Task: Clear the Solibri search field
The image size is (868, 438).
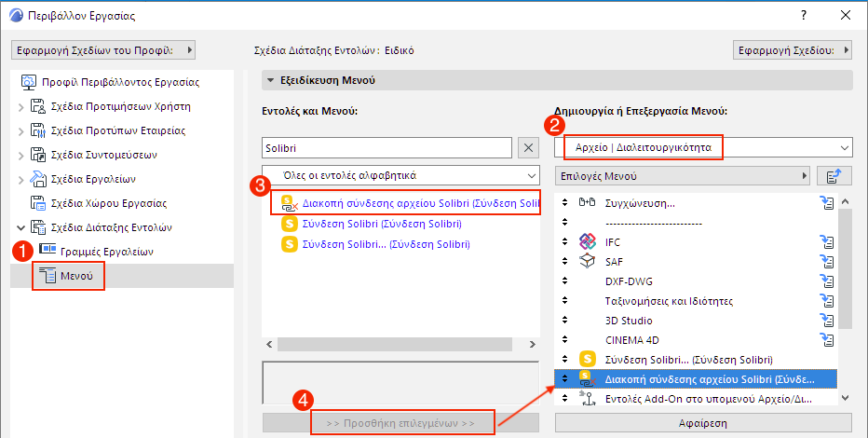Action: [527, 147]
